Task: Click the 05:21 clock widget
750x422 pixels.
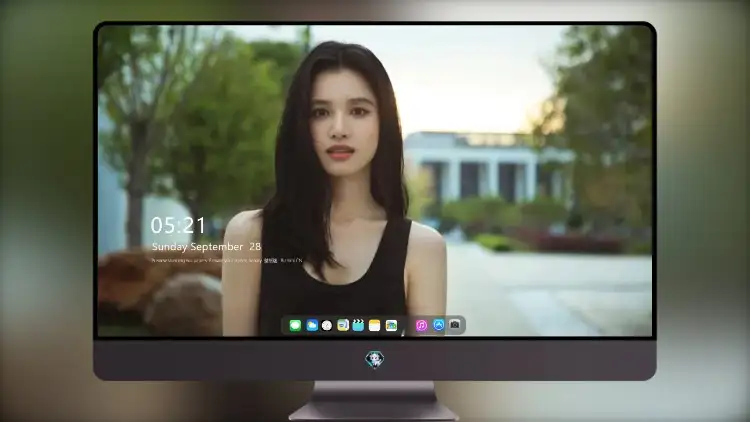Action: [178, 225]
